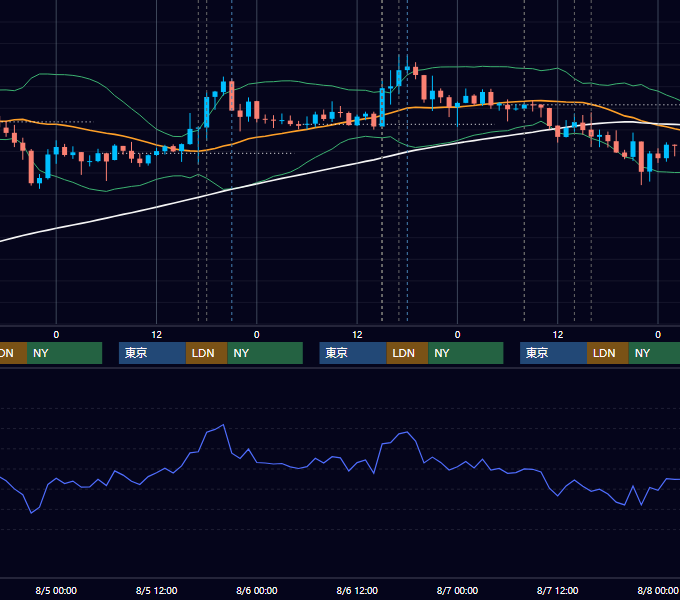The width and height of the screenshot is (680, 600).
Task: Click the LDN session block on 8/5
Action: [x=206, y=353]
